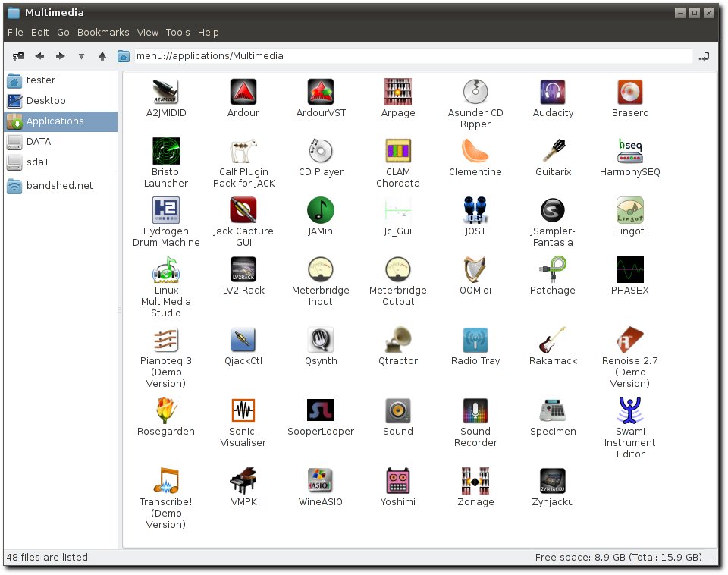The height and width of the screenshot is (575, 728).
Task: Open Linux MultiMedia Studio icon
Action: click(166, 269)
